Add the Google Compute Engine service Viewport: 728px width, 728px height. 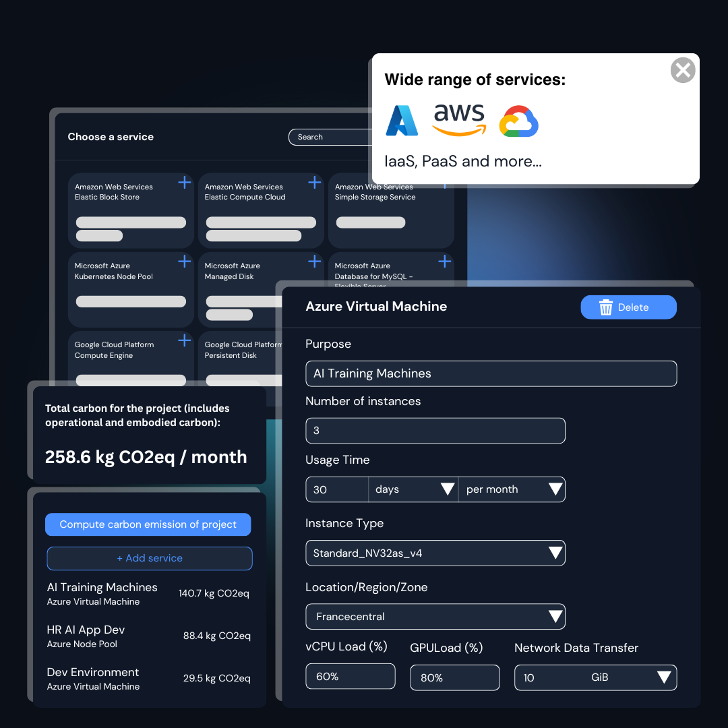click(x=184, y=340)
